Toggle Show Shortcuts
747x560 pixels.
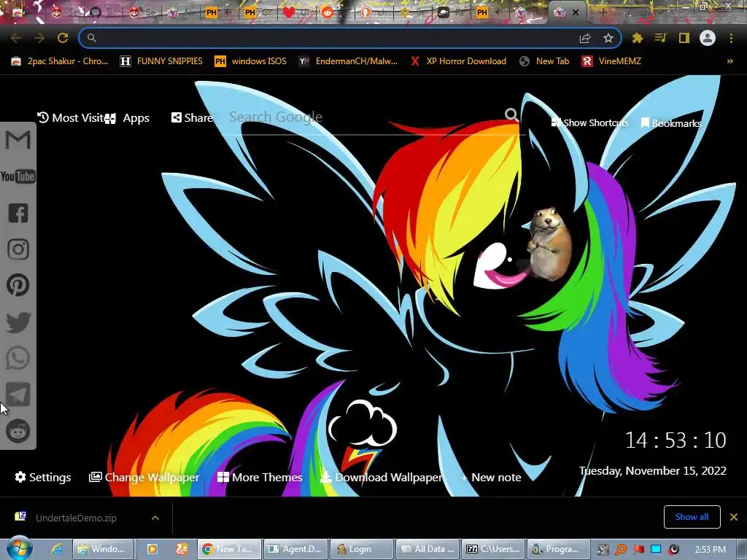(589, 122)
